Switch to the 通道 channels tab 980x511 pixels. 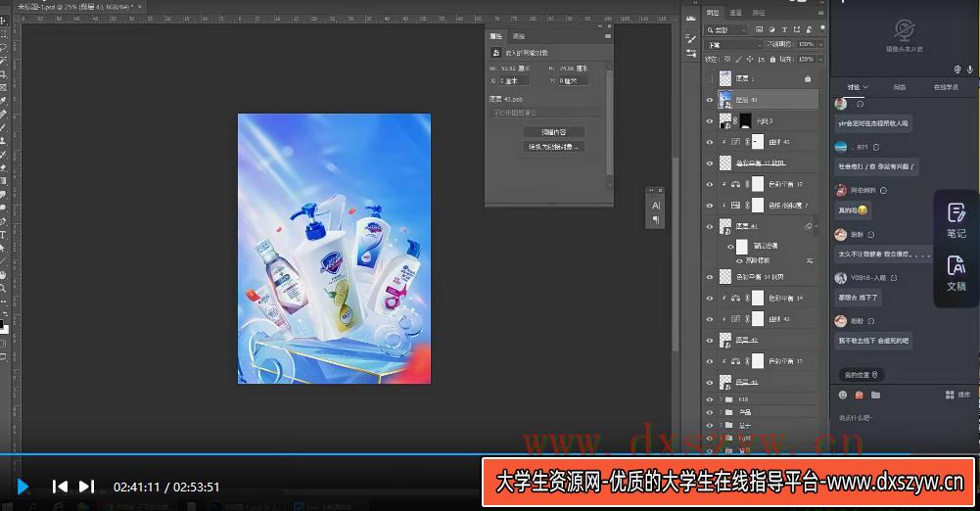point(735,13)
